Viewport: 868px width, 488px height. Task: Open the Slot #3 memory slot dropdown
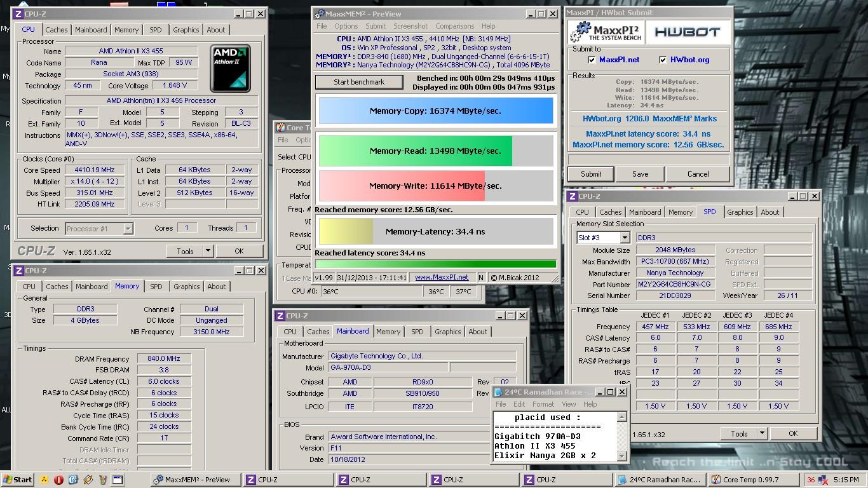click(625, 238)
